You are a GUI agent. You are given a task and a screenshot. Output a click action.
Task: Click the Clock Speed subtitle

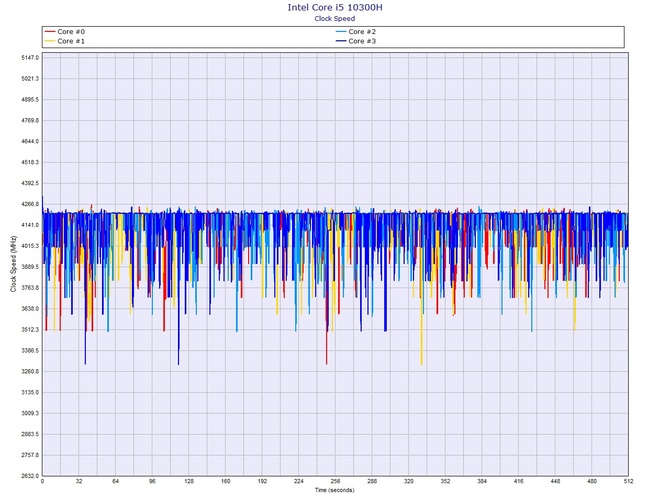point(335,18)
